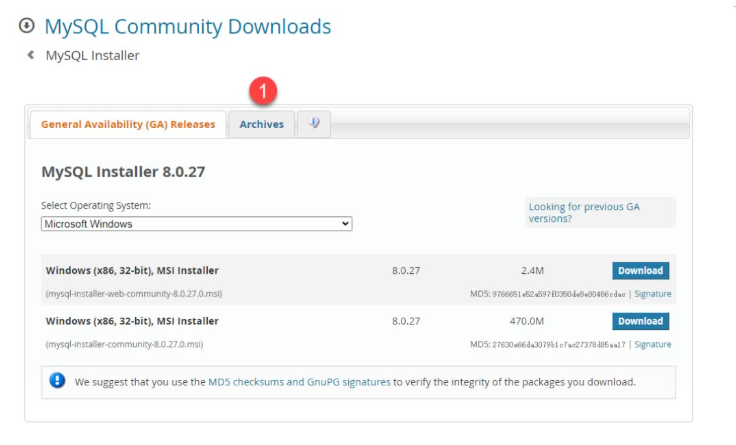Viewport: 736px width, 445px height.
Task: Click the download circle icon beside the page title
Action: [x=27, y=25]
